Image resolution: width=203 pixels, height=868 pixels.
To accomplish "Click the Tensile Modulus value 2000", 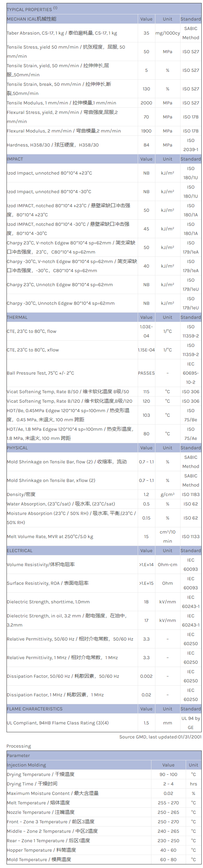I will [146, 103].
